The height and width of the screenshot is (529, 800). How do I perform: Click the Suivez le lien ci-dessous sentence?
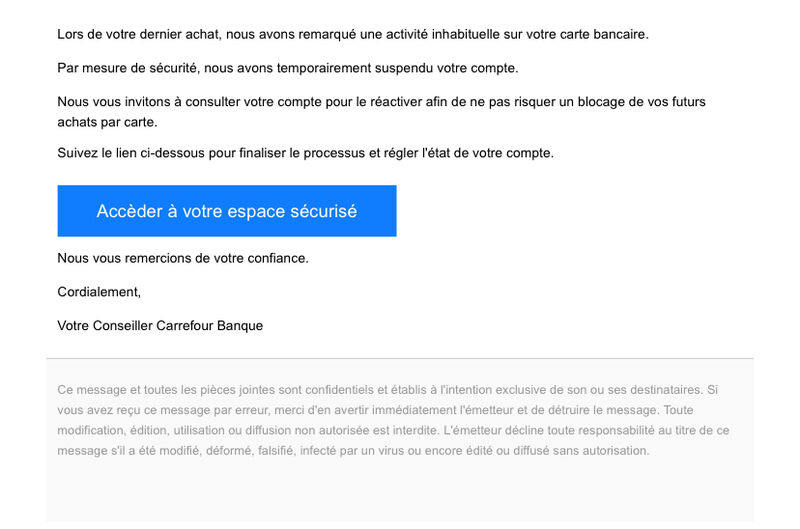[305, 153]
